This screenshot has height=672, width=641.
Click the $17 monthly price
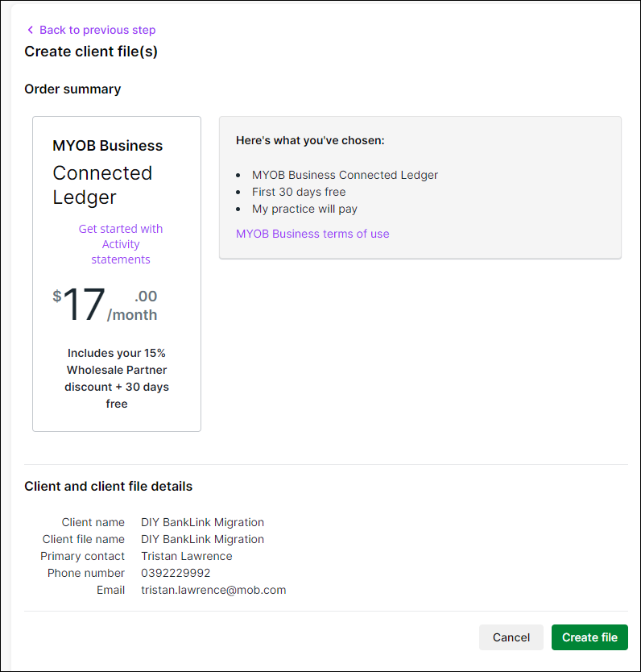click(84, 305)
